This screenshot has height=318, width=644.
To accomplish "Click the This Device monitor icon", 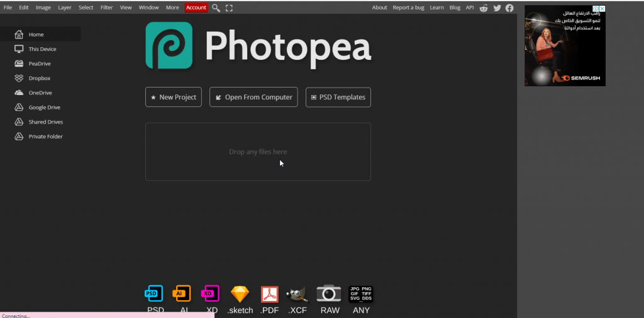I will point(19,49).
